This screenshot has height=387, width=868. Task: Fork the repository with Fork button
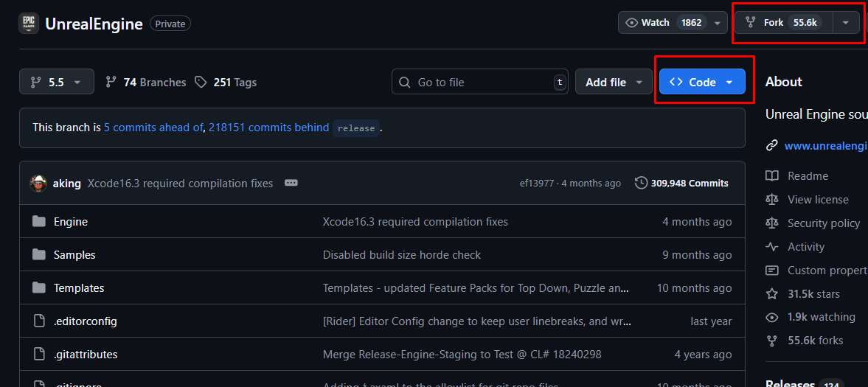coord(784,23)
